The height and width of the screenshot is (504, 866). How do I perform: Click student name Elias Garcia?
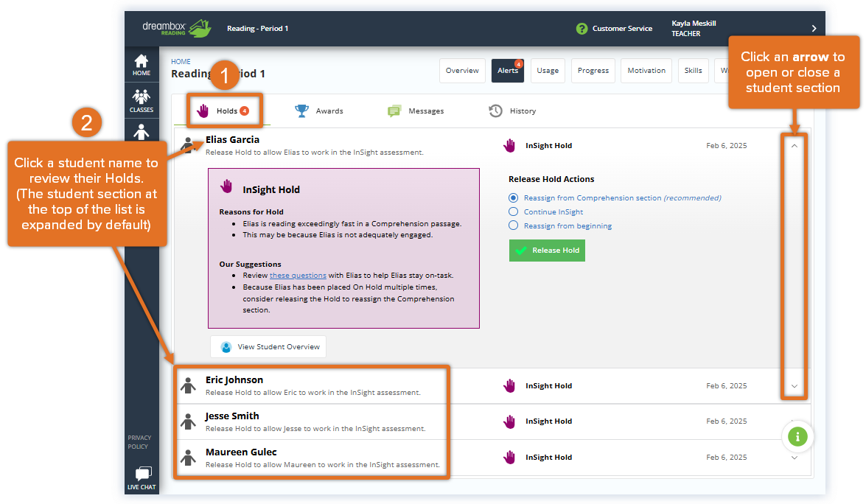tap(232, 140)
